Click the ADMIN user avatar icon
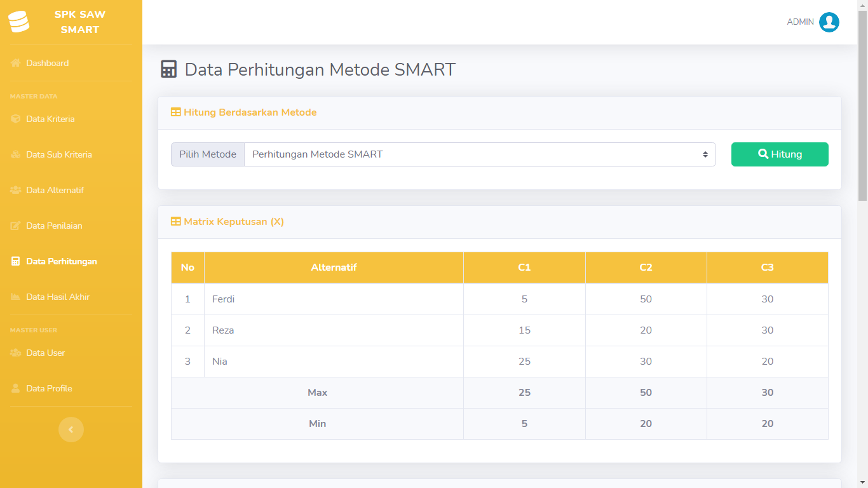868x488 pixels. point(829,22)
